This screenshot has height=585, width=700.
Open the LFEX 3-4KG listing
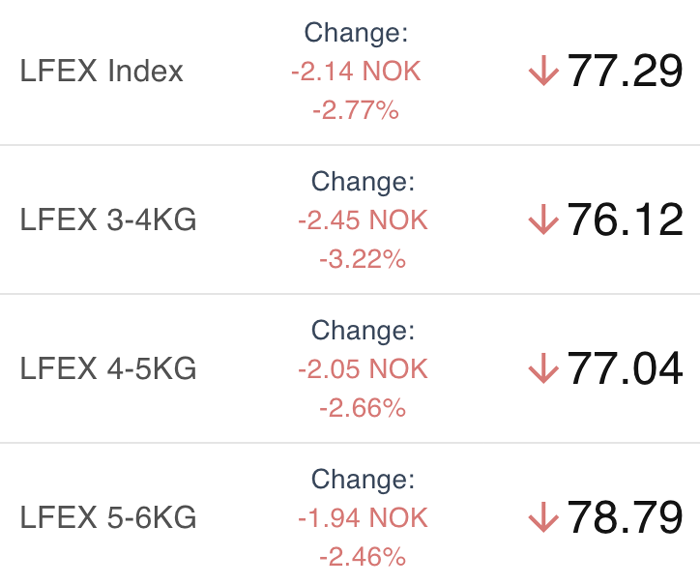coord(108,220)
